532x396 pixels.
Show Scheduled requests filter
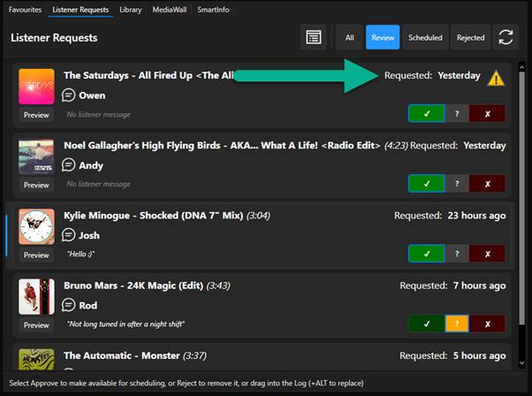pos(425,37)
